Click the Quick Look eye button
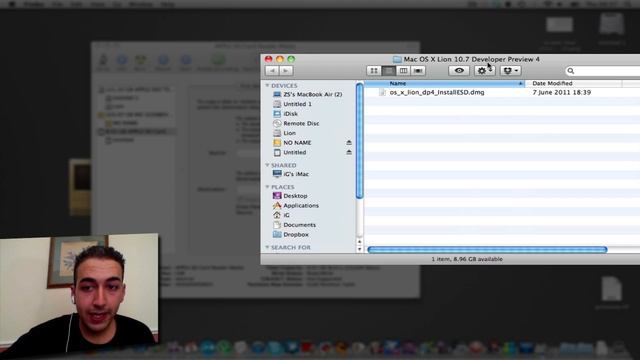 [459, 71]
